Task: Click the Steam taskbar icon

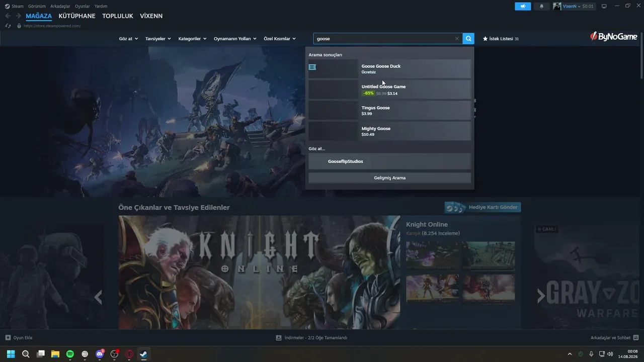Action: click(144, 354)
